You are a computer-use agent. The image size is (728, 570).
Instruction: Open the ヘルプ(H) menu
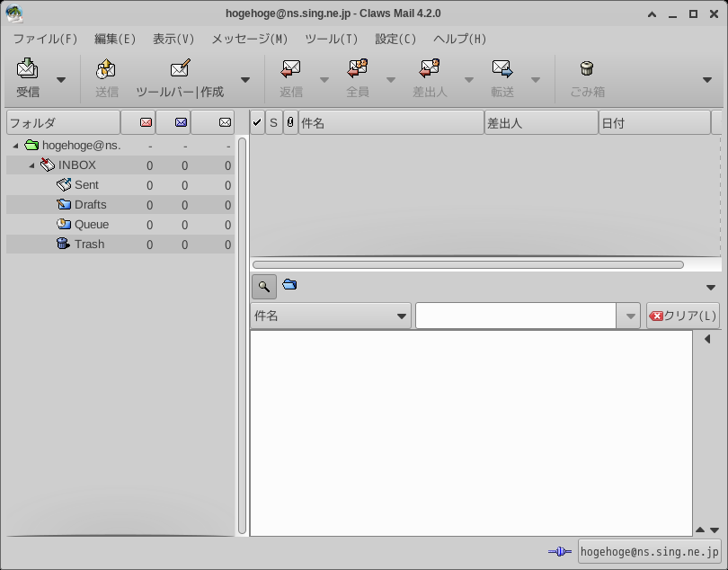point(459,39)
